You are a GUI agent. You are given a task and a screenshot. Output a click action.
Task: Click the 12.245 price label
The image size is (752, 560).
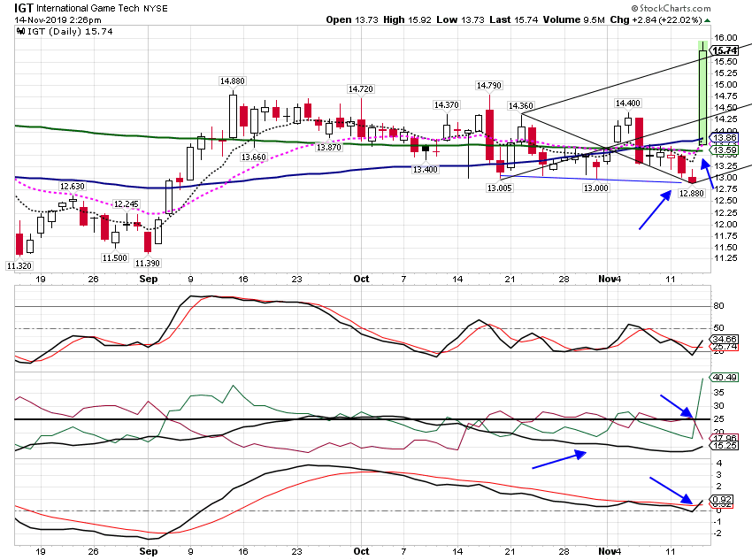(x=127, y=203)
